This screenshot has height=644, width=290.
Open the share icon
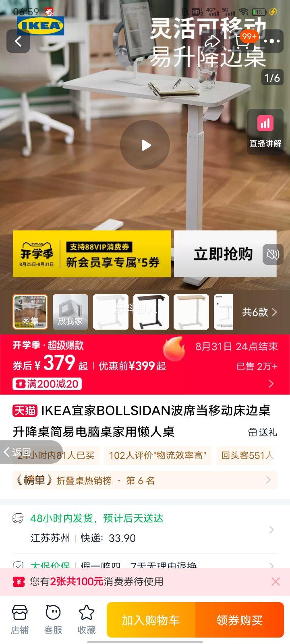tap(212, 41)
